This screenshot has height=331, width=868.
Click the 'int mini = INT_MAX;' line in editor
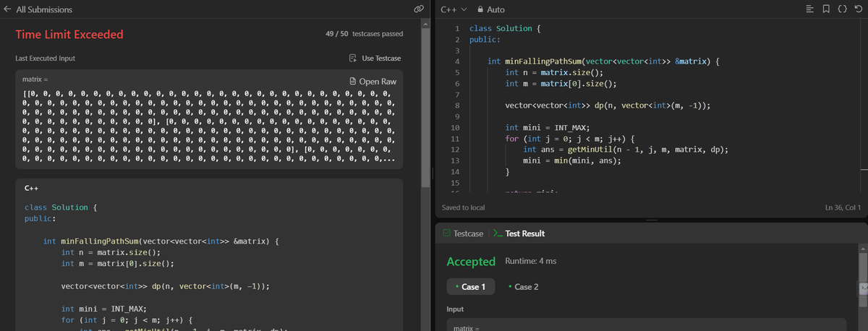[548, 127]
